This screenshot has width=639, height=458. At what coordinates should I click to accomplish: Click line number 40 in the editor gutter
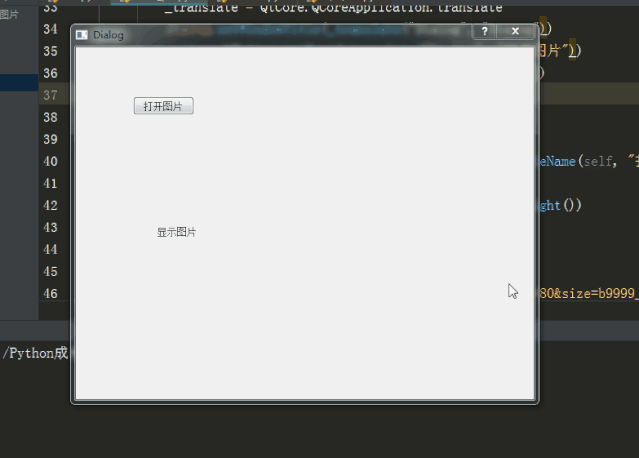pos(51,161)
